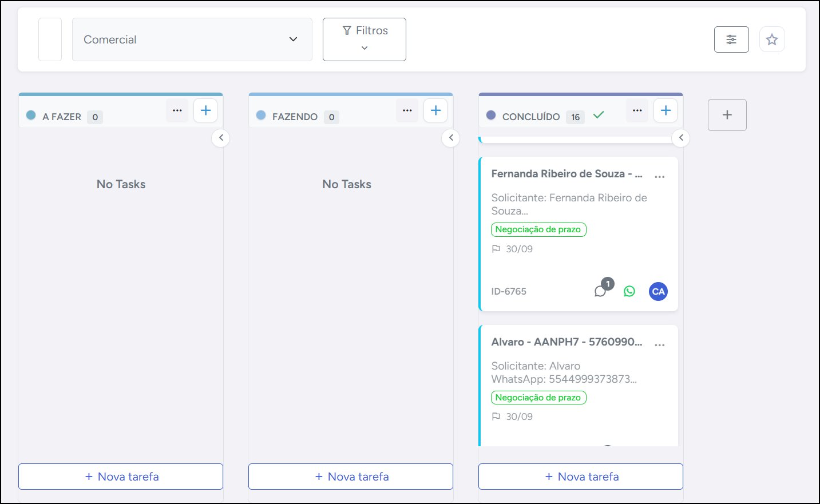The width and height of the screenshot is (820, 504).
Task: Add task with plus in FAZENDO
Action: pyautogui.click(x=435, y=110)
